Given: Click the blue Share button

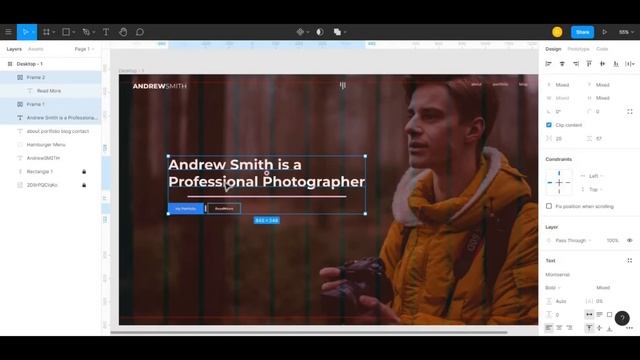Looking at the screenshot, I should [x=582, y=32].
